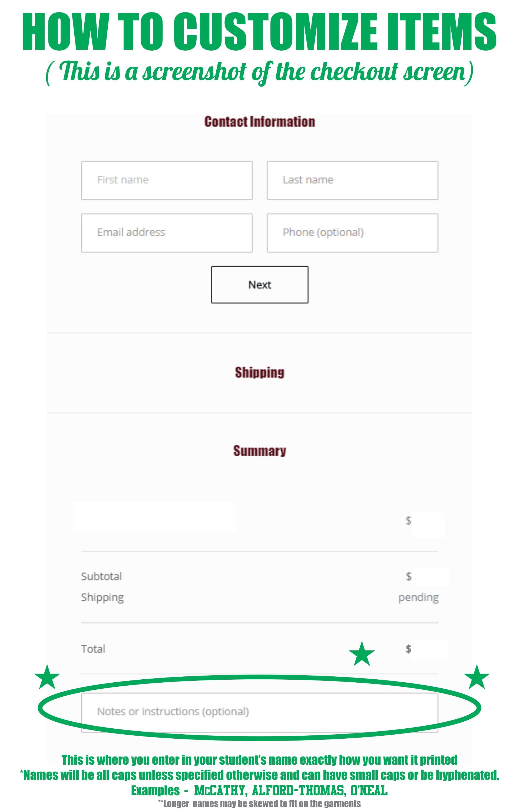Click the HOW TO CUSTOMIZE ITEMS title
Image resolution: width=519 pixels, height=812 pixels.
(259, 32)
